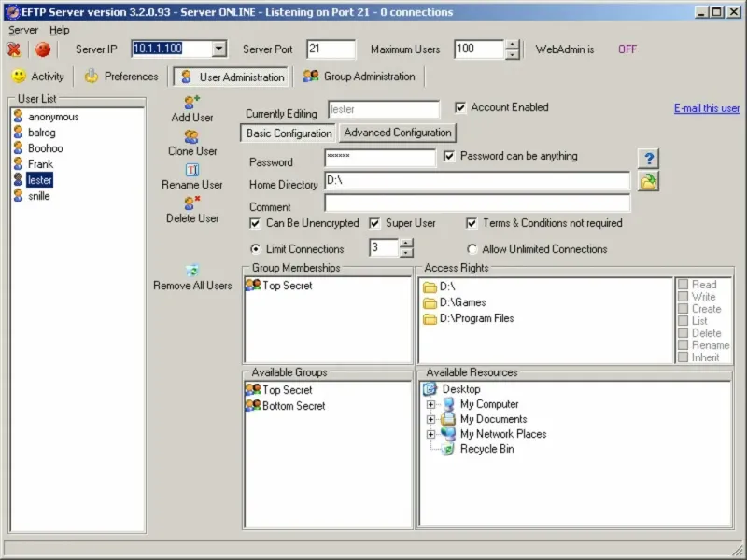Click the Top Secret icon in Group Memberships
This screenshot has height=560, width=747.
click(253, 285)
